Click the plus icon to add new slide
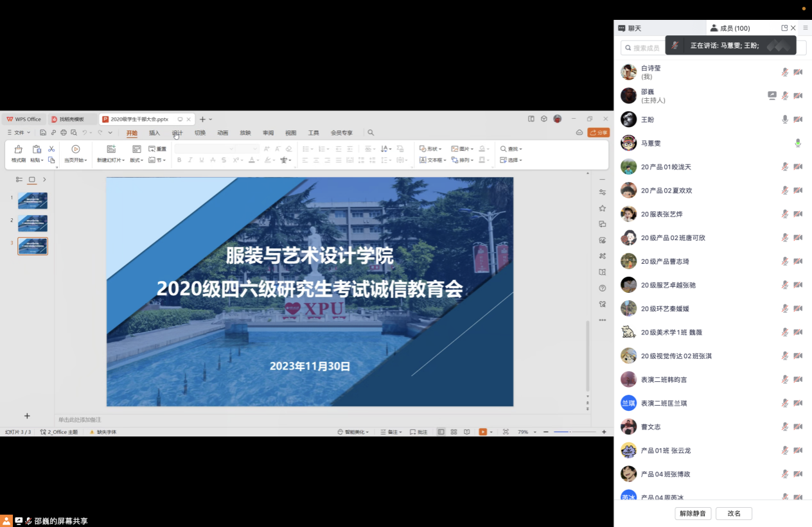Viewport: 812px width, 527px height. pos(27,416)
